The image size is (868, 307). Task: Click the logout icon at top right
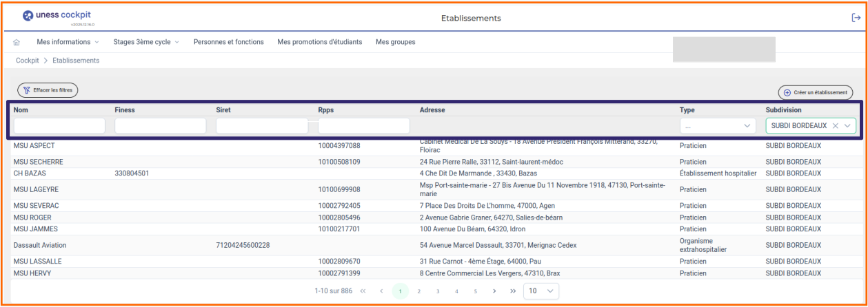[x=856, y=18]
